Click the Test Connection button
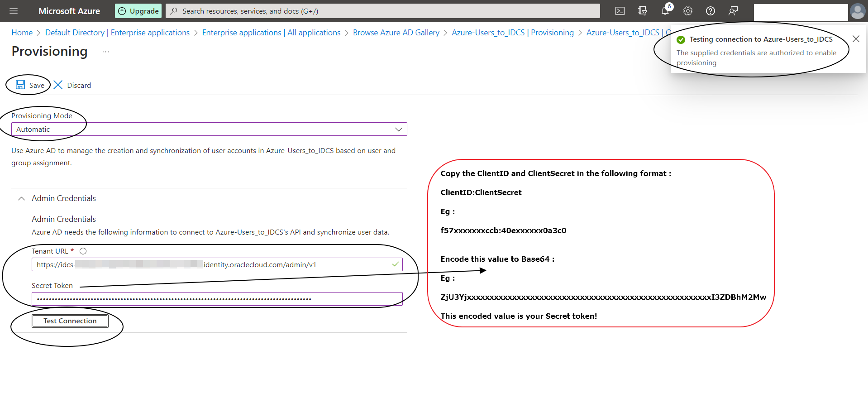 pos(70,321)
